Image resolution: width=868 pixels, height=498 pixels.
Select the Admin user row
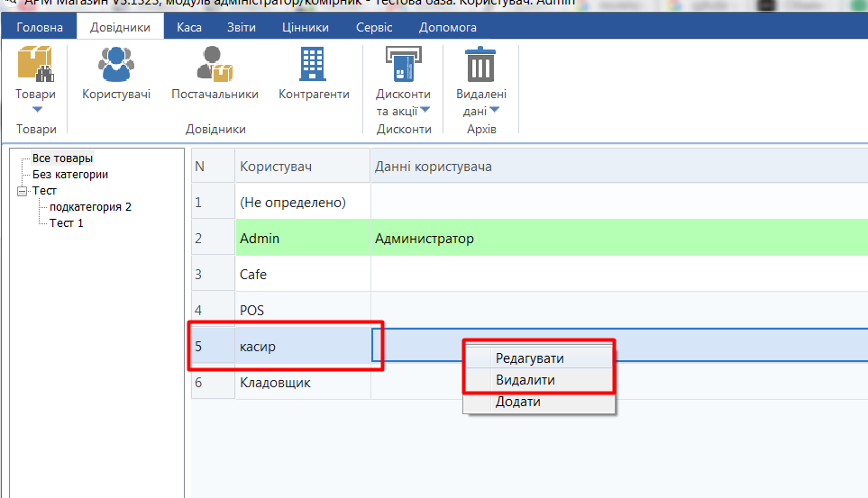[529, 239]
